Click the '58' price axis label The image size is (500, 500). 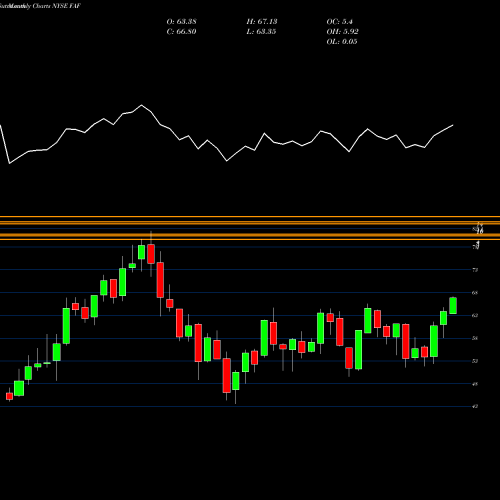tap(475, 338)
